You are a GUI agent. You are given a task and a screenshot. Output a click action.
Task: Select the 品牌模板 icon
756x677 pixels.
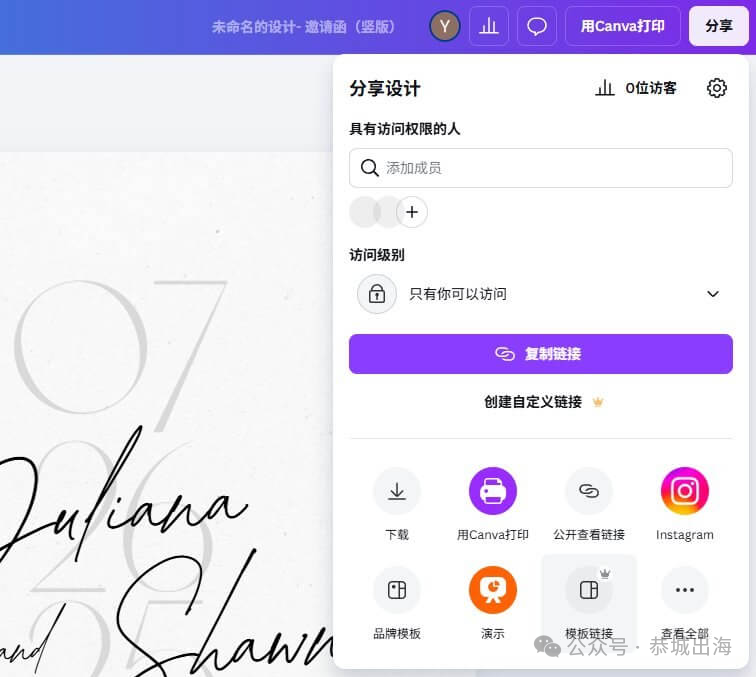[x=397, y=590]
